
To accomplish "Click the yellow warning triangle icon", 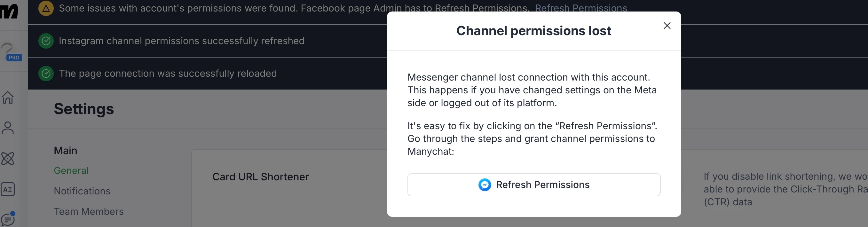I will point(46,8).
